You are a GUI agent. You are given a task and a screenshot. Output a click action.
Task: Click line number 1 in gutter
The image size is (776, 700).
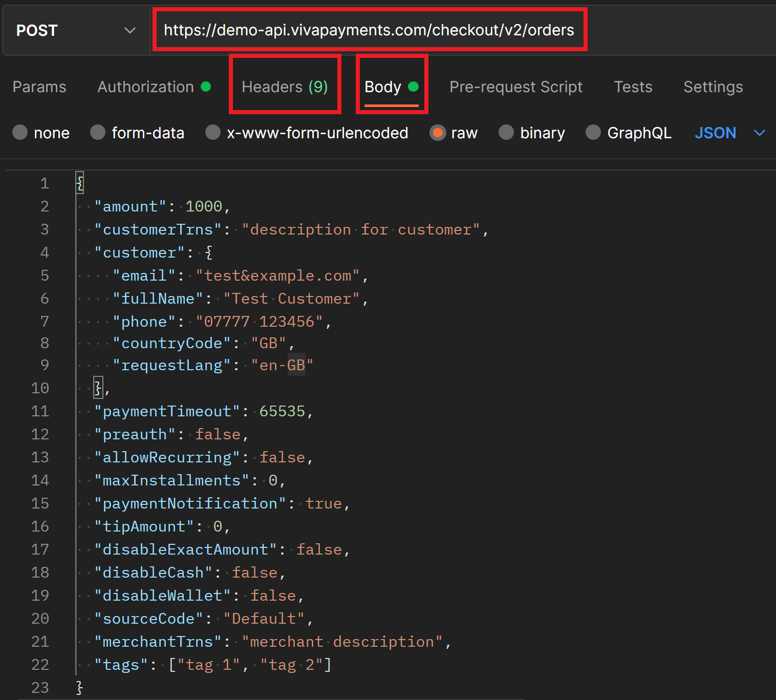[x=45, y=183]
